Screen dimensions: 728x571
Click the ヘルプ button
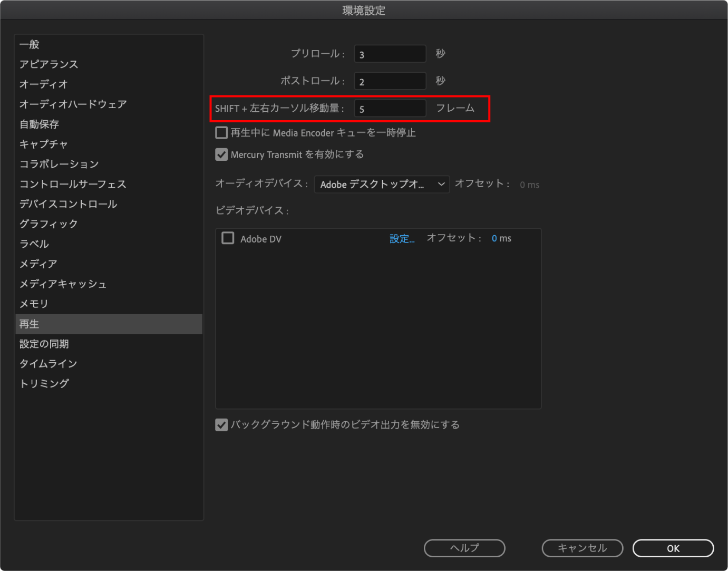[x=464, y=548]
